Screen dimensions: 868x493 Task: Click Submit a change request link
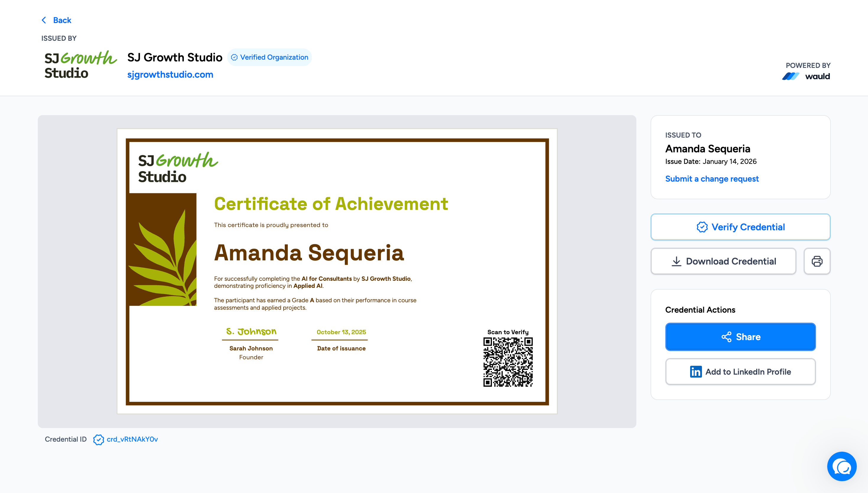712,179
